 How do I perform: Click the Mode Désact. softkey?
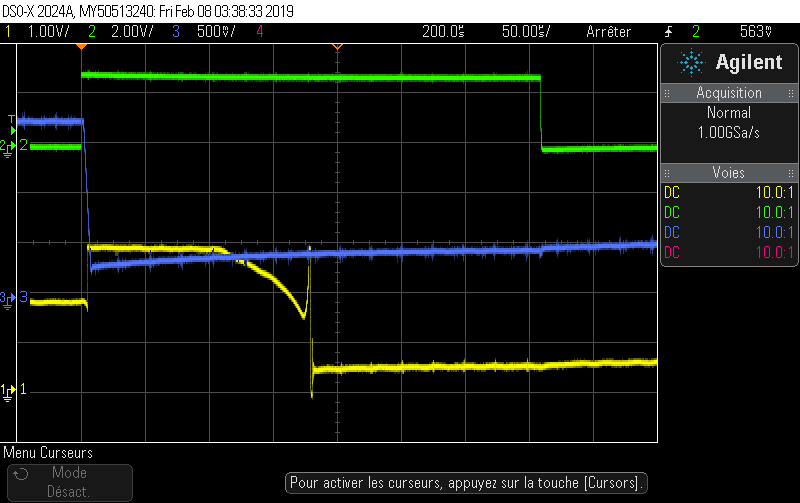[x=70, y=482]
